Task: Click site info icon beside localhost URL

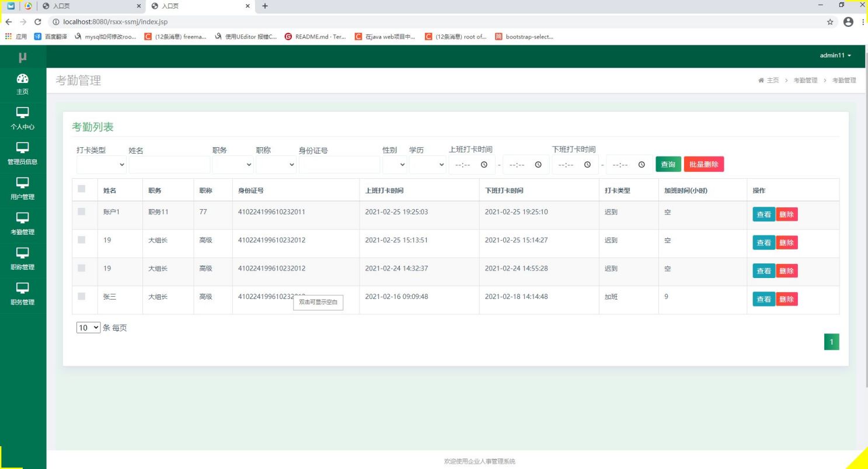Action: 55,22
